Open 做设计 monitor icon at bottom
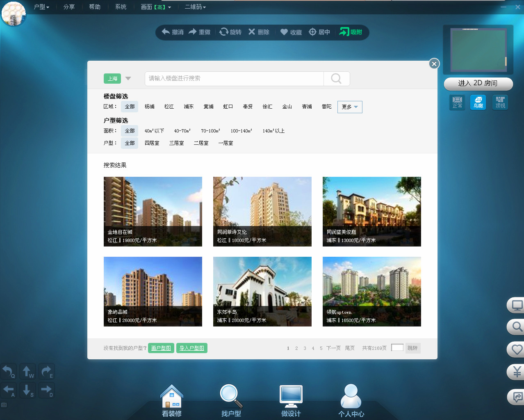 tap(291, 396)
